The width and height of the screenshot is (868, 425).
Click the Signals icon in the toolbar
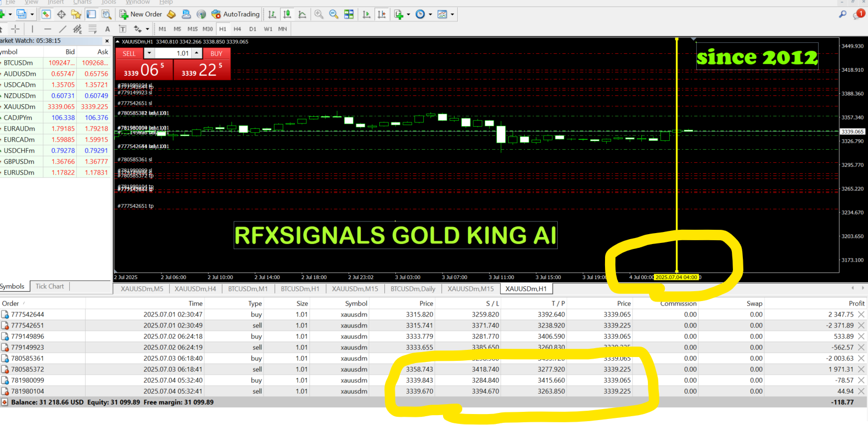(x=201, y=14)
